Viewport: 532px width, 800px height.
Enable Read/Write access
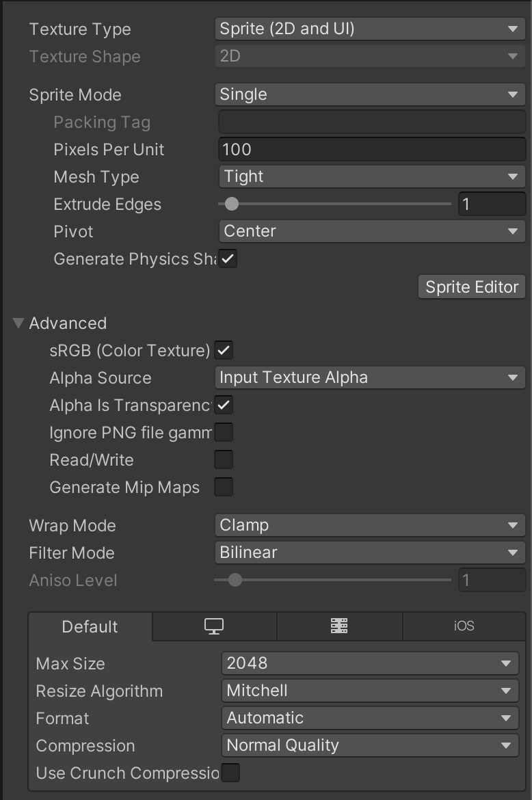223,459
